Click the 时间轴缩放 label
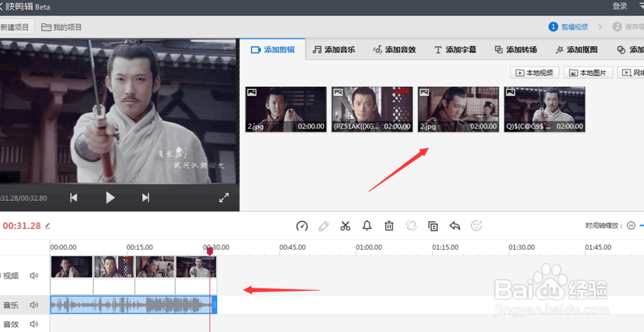The width and height of the screenshot is (644, 332). pyautogui.click(x=604, y=226)
